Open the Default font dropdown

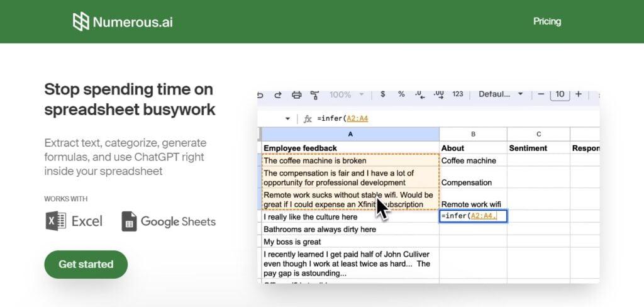coord(501,94)
